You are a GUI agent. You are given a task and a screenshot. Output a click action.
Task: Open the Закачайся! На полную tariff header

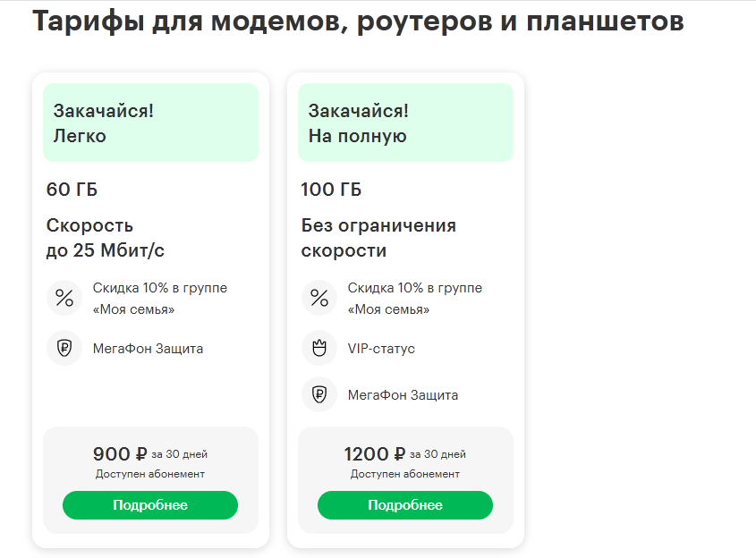click(x=405, y=123)
